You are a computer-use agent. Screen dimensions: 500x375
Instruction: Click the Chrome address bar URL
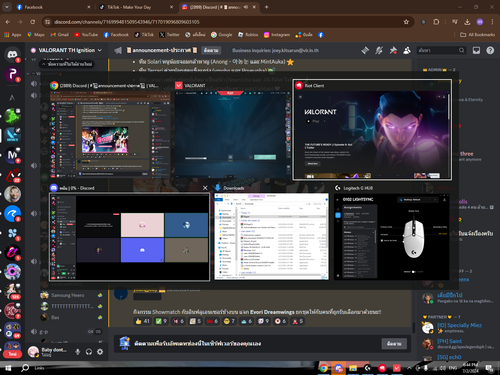pyautogui.click(x=127, y=22)
